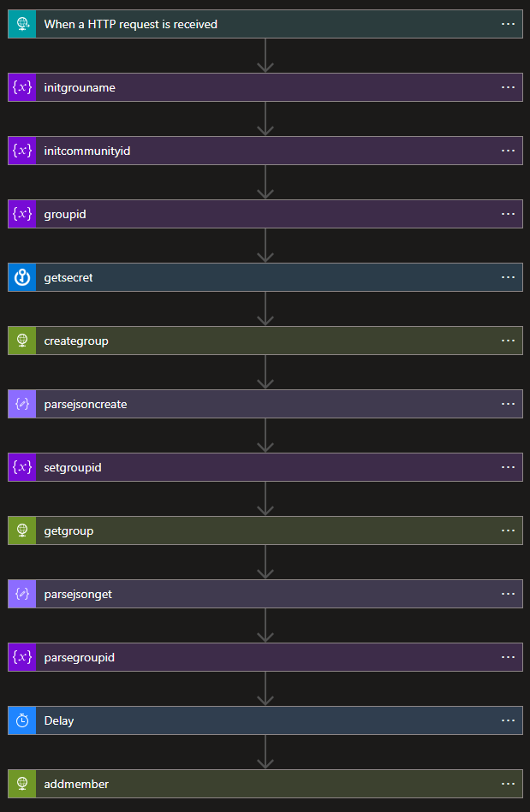Expand the parsegroupid action card
This screenshot has width=530, height=812.
point(257,657)
